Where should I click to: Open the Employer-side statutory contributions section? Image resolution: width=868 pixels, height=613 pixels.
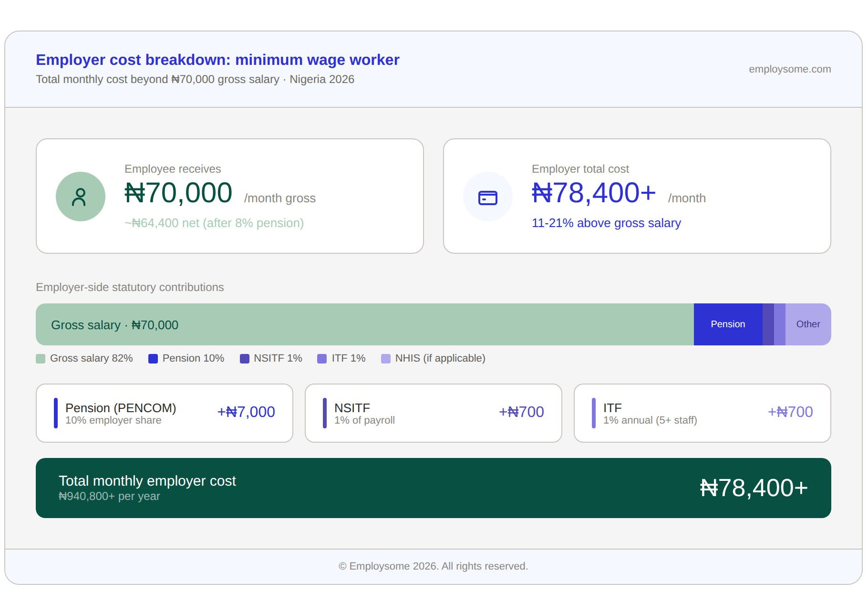tap(130, 287)
